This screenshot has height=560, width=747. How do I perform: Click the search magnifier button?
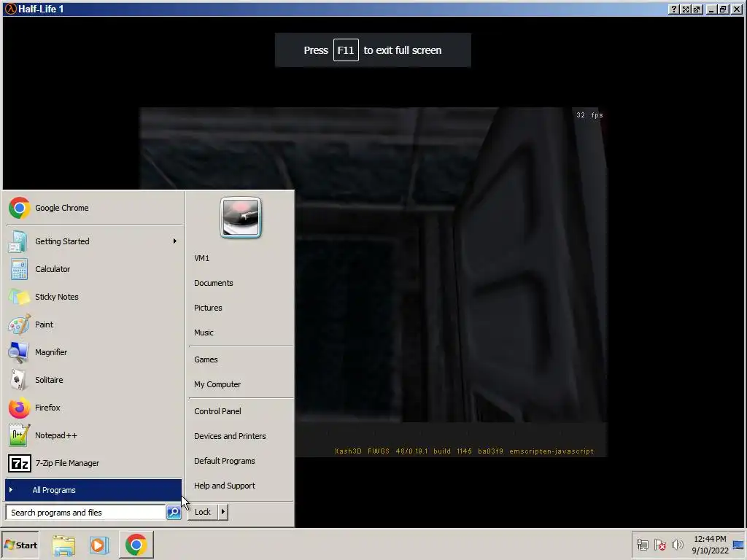[174, 513]
